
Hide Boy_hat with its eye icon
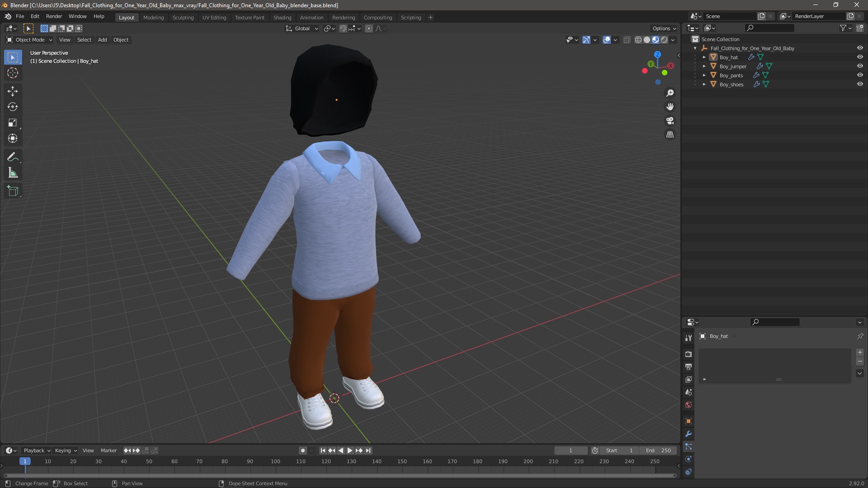(x=860, y=57)
